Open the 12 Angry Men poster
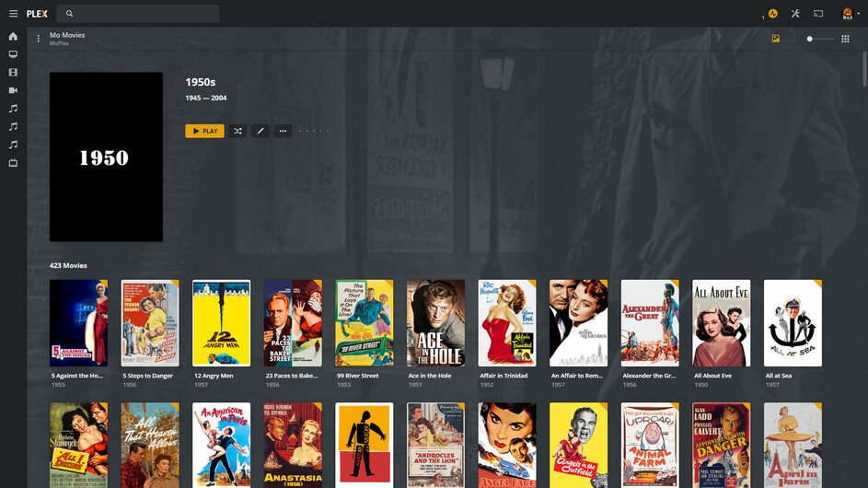 [222, 323]
